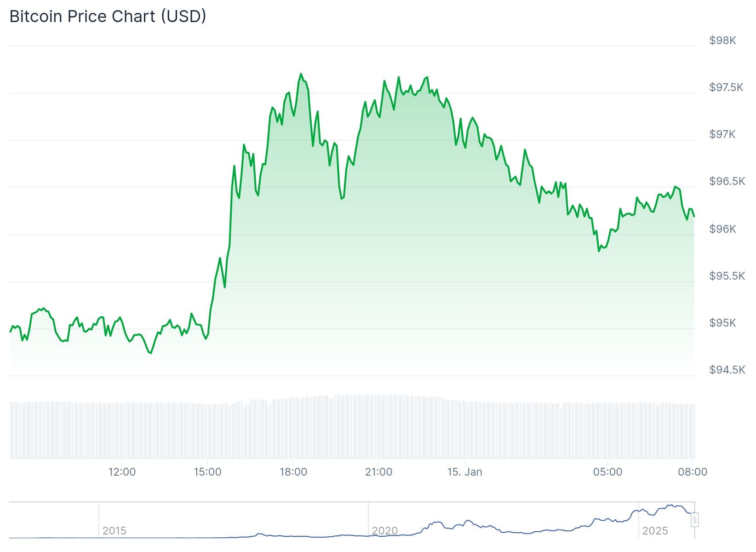Click the Bitcoin Price Chart (USD) title
Image resolution: width=756 pixels, height=552 pixels.
[108, 17]
